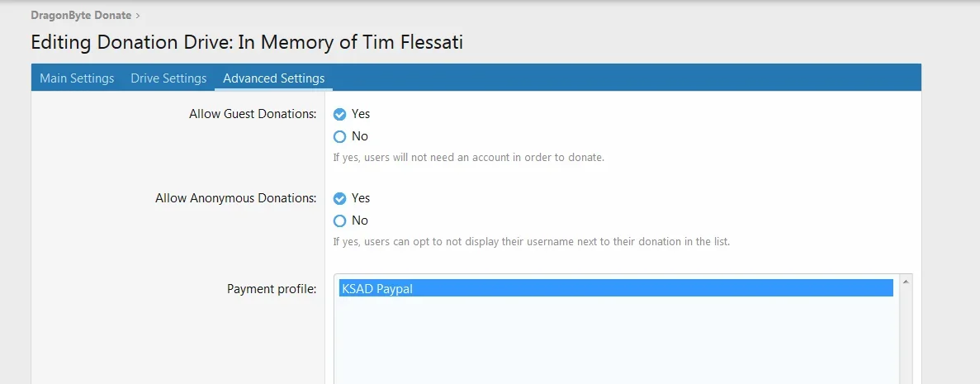
Task: Click the payment profile list scroll-up arrow
Action: [906, 282]
